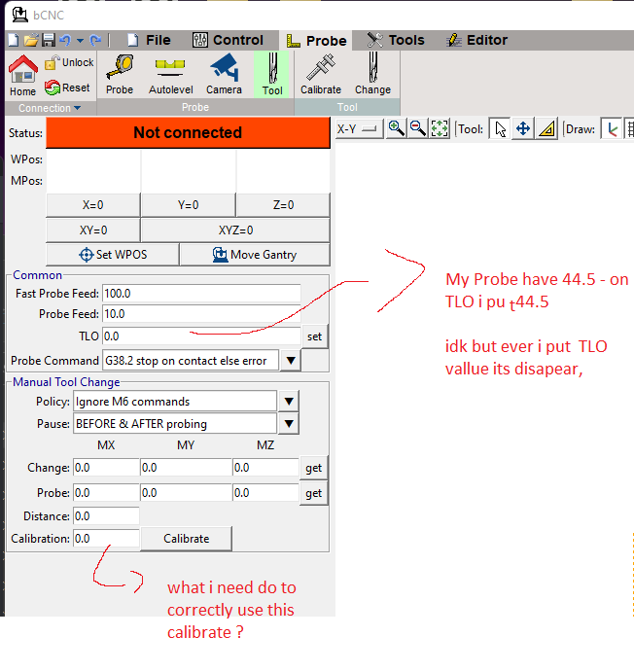Click the Reset button
Image resolution: width=634 pixels, height=672 pixels.
[67, 88]
